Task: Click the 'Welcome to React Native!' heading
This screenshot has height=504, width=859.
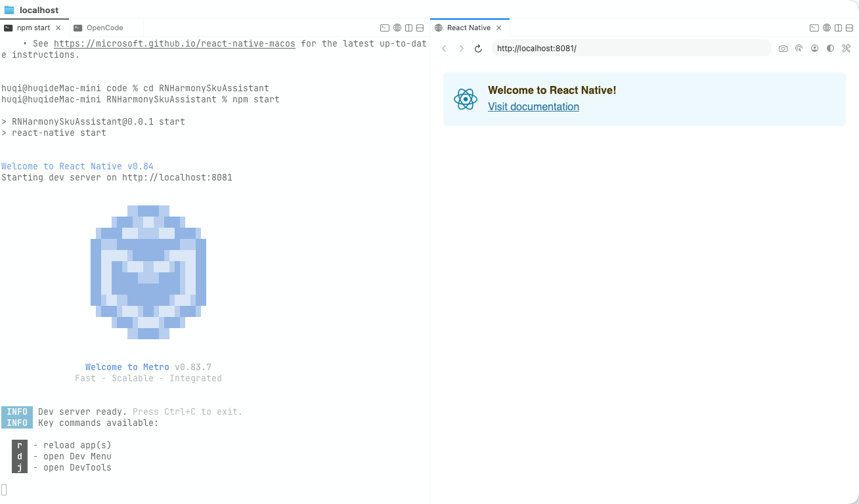Action: click(x=552, y=91)
